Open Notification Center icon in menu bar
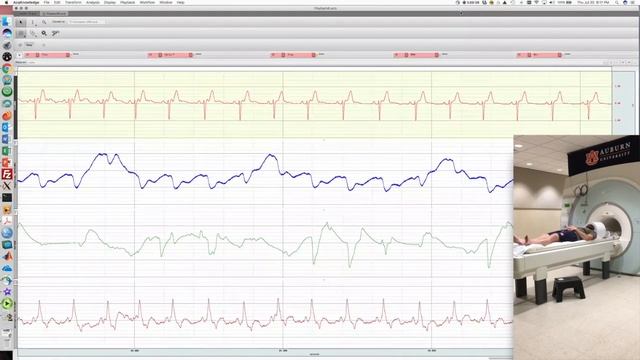 point(634,2)
